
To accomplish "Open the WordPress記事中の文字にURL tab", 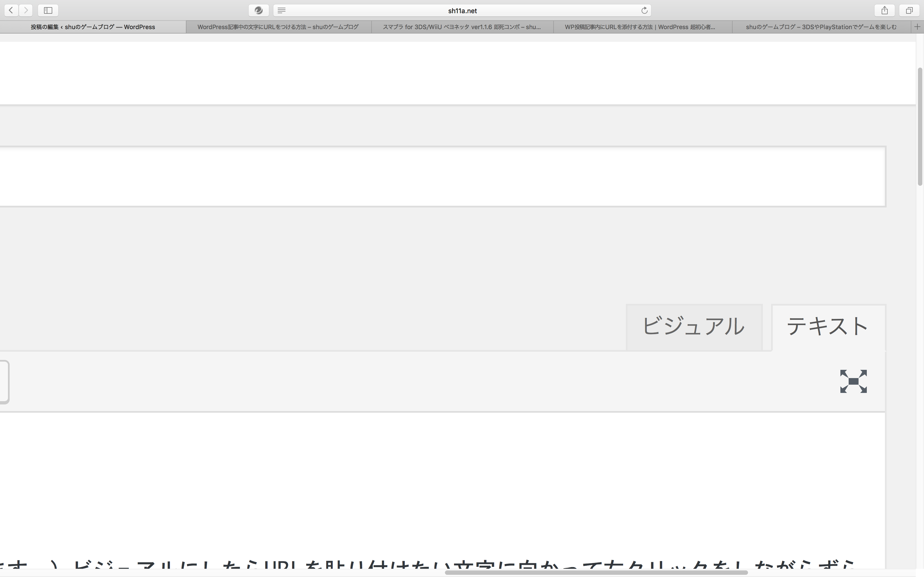I will tap(278, 27).
